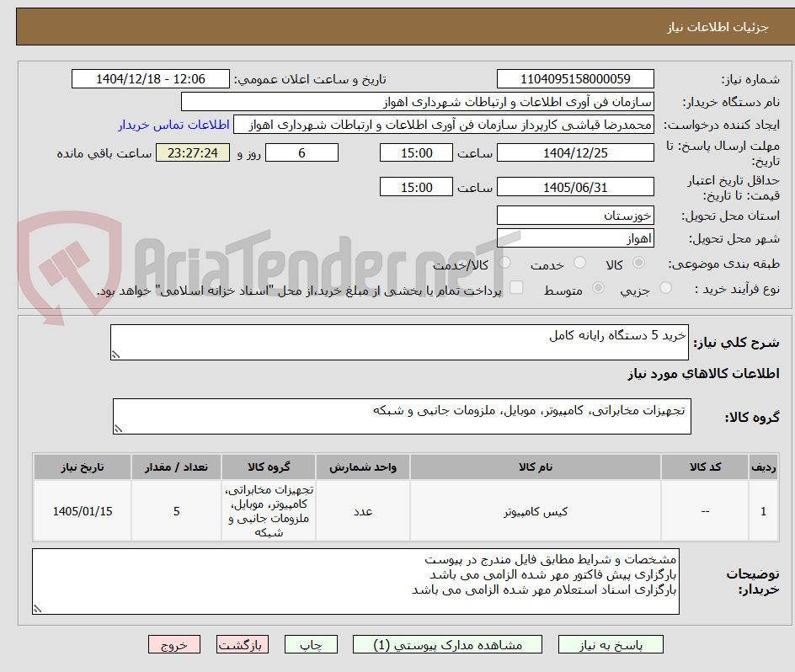Click the buyer organization name field
Image resolution: width=795 pixels, height=672 pixels.
(x=417, y=102)
